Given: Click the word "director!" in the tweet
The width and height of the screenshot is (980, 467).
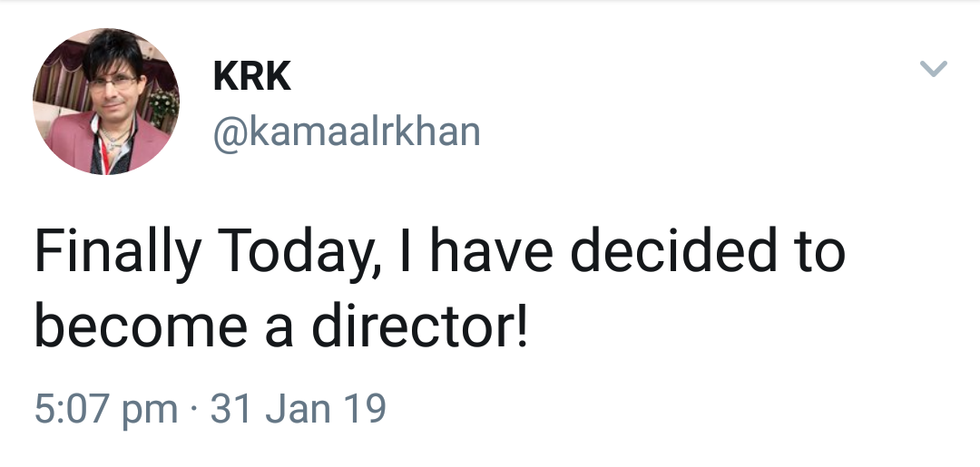Looking at the screenshot, I should [x=419, y=329].
